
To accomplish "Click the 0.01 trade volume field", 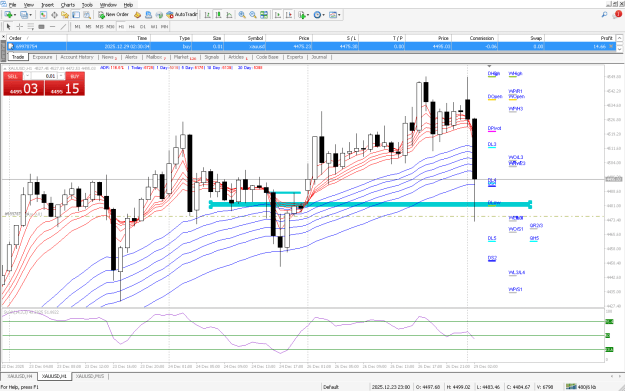I will point(44,76).
